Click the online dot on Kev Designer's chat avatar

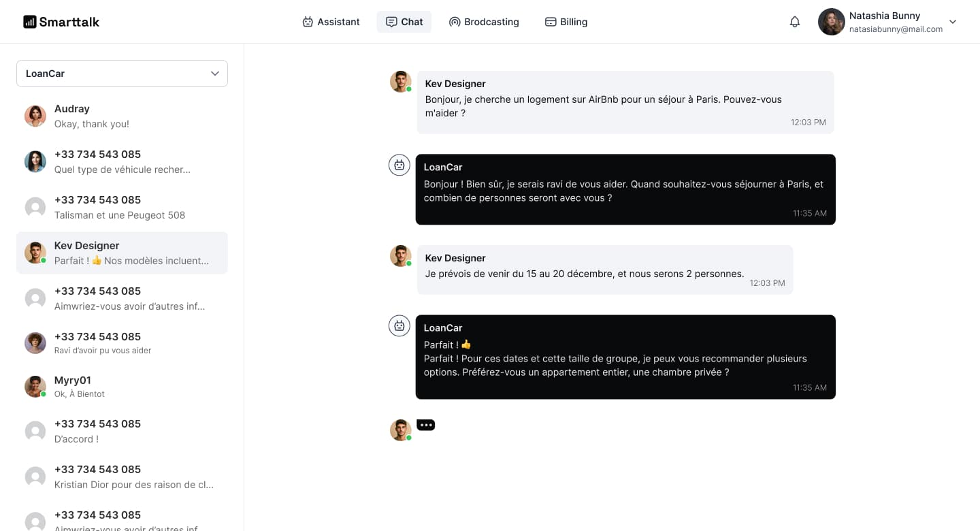pyautogui.click(x=408, y=89)
